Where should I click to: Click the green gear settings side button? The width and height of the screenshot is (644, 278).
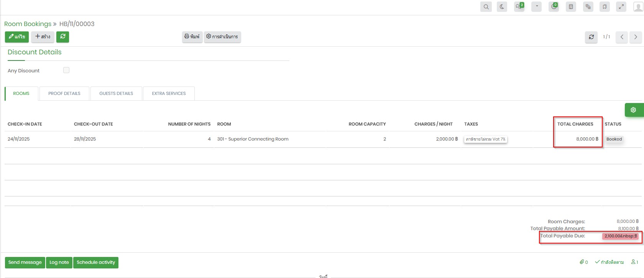tap(633, 110)
